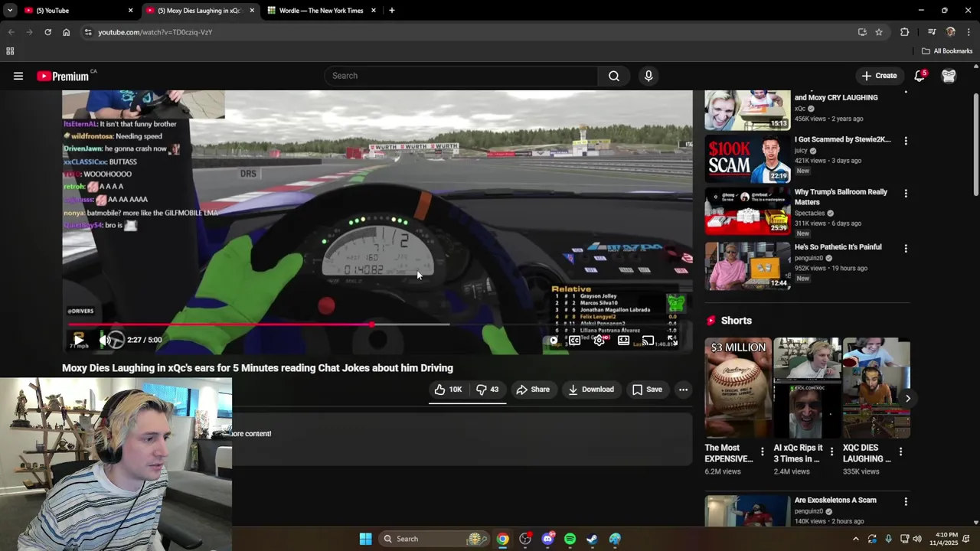Select the Moxy Dies Laughing tab

click(x=199, y=11)
